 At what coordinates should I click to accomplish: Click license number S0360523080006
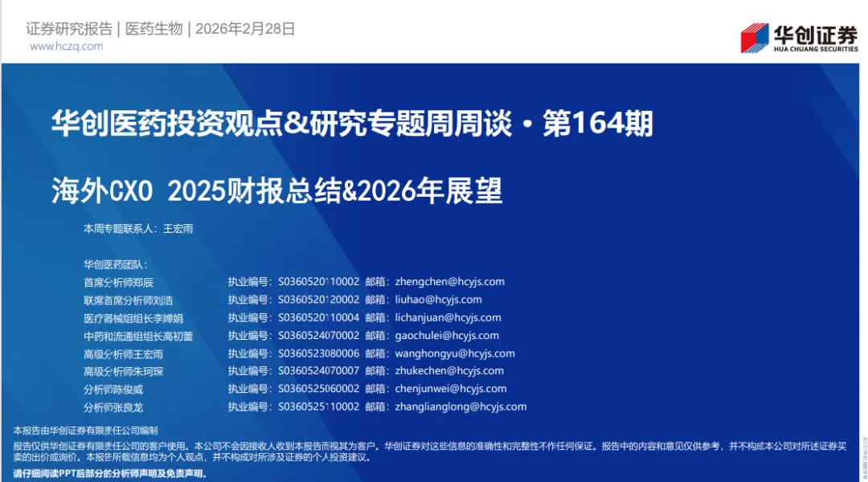[x=318, y=353]
